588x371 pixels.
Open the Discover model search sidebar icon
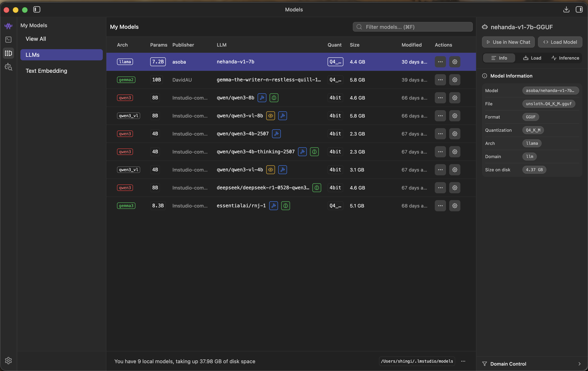(8, 67)
